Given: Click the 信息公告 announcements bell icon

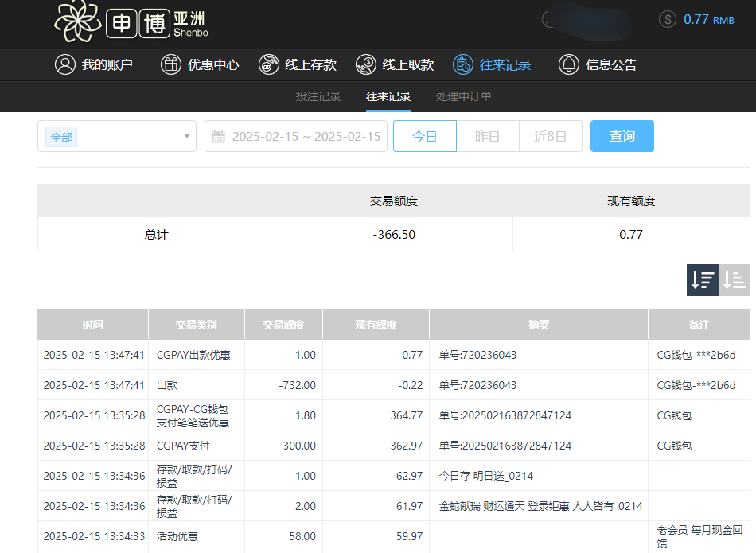Looking at the screenshot, I should (568, 64).
